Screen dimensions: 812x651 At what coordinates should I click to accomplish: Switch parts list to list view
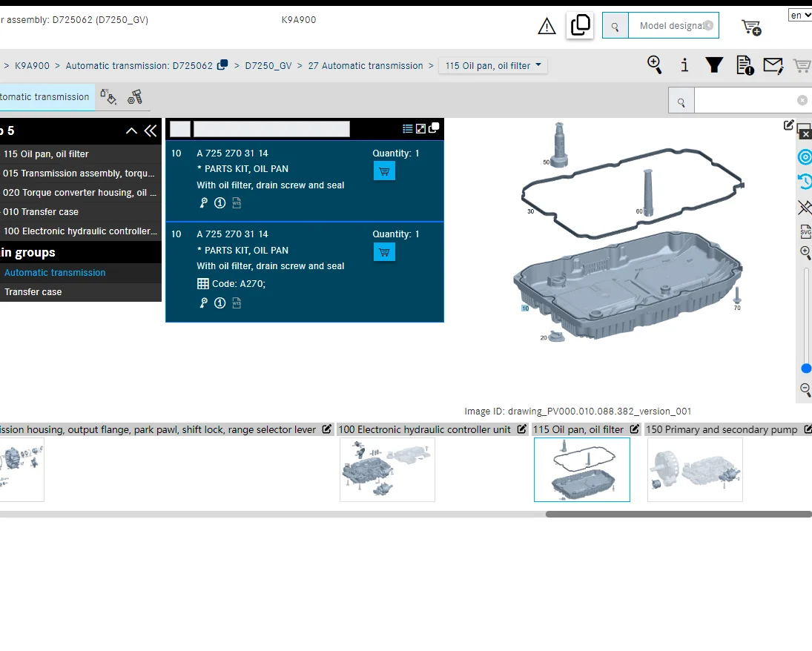click(408, 128)
